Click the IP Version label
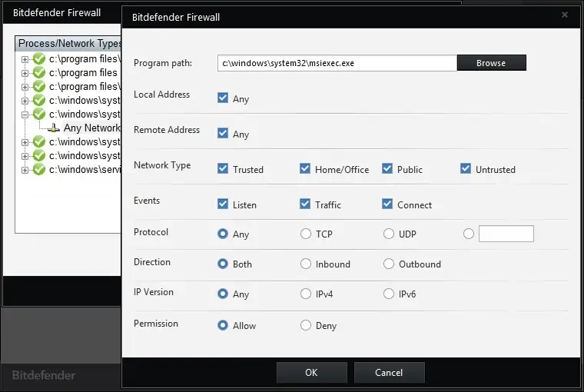584x392 pixels. coord(154,292)
